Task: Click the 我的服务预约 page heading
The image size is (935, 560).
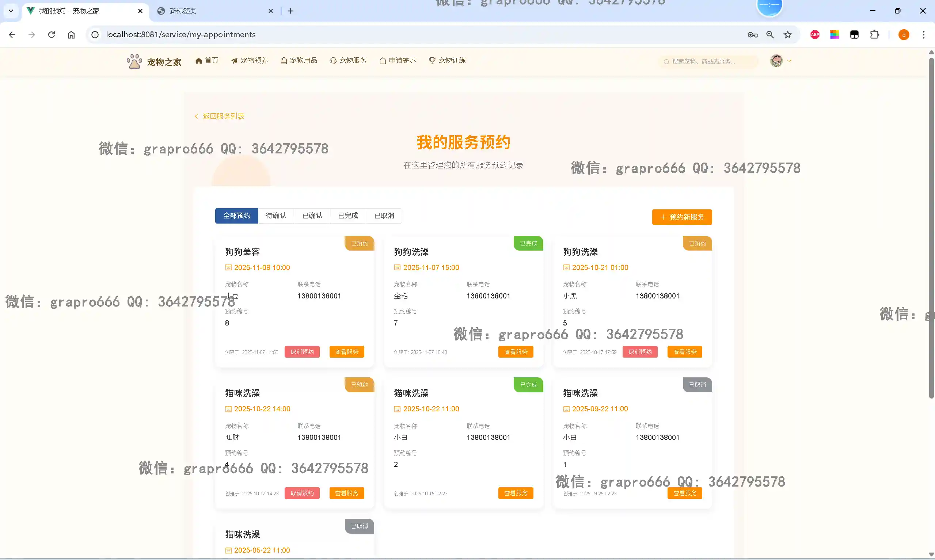Action: pyautogui.click(x=463, y=142)
